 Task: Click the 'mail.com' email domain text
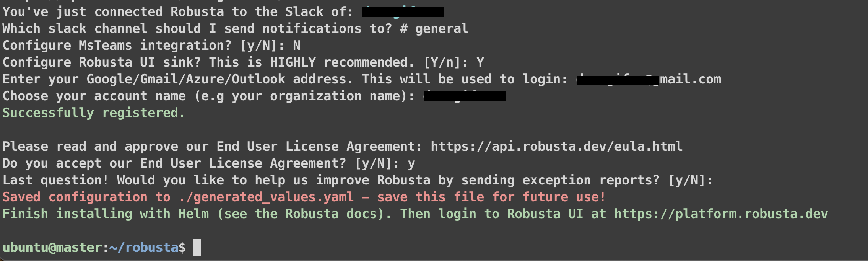(x=691, y=79)
